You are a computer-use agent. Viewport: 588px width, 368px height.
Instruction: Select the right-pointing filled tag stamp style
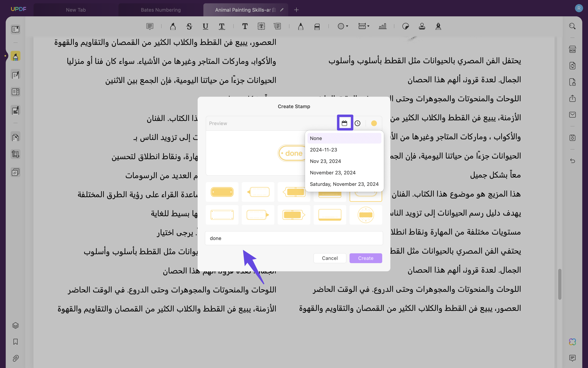tap(294, 215)
